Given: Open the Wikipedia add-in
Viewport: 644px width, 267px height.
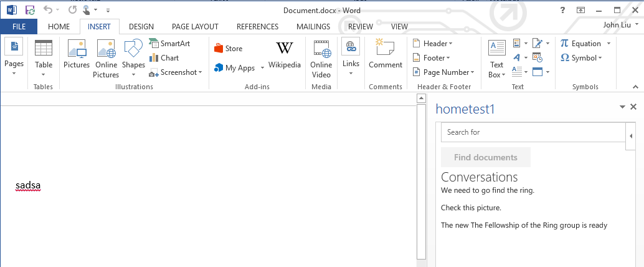Looking at the screenshot, I should pyautogui.click(x=284, y=55).
